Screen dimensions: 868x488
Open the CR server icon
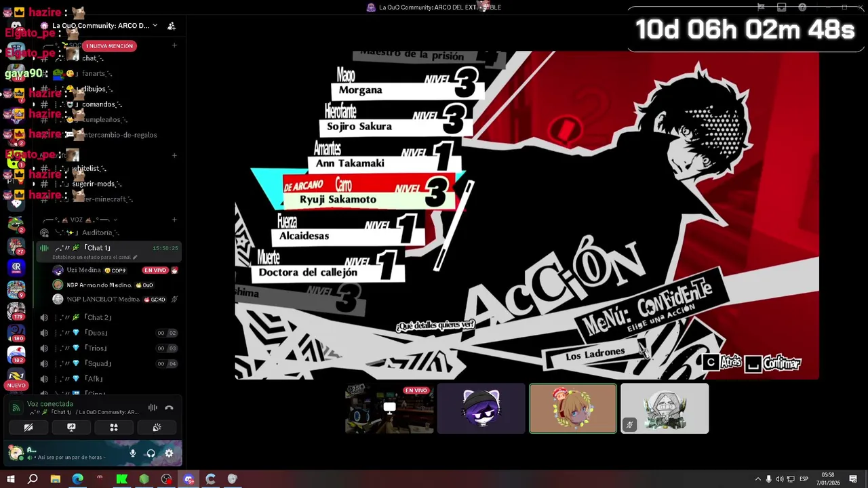point(16,267)
